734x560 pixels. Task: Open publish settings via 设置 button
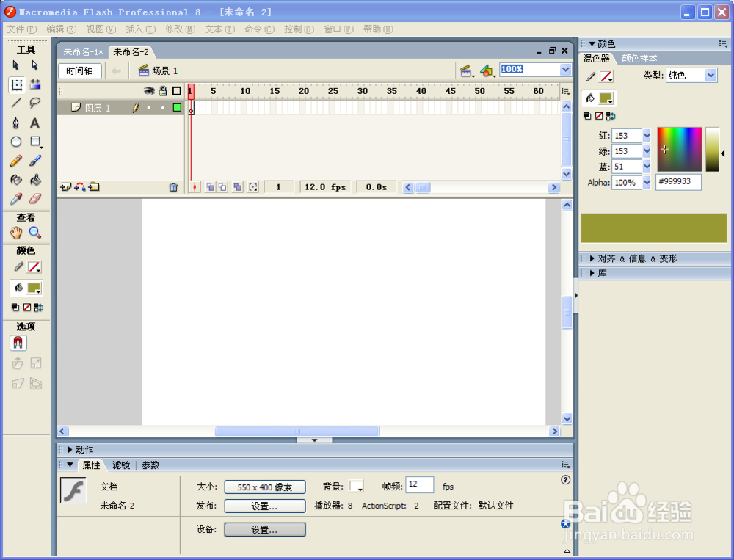264,506
